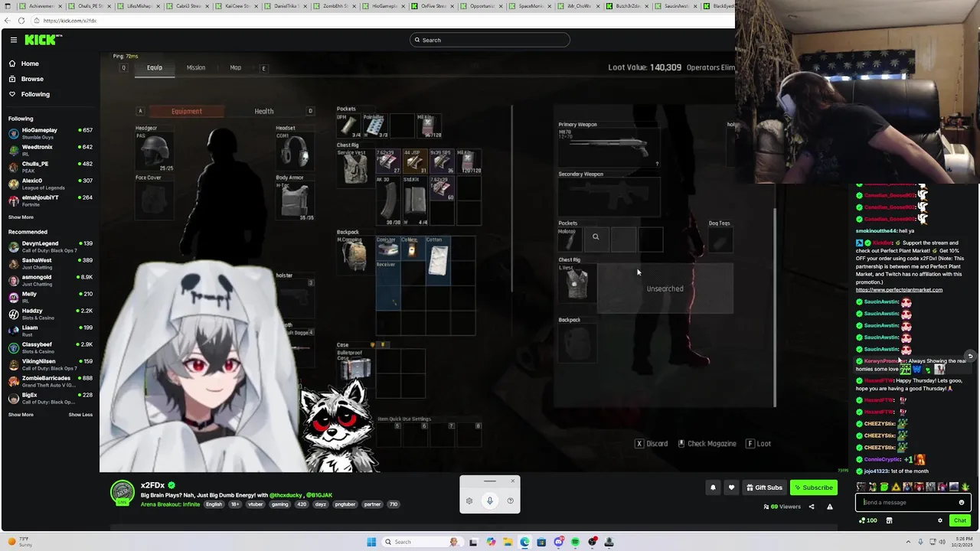Click the English language tag
Viewport: 980px width, 551px height.
click(x=214, y=504)
